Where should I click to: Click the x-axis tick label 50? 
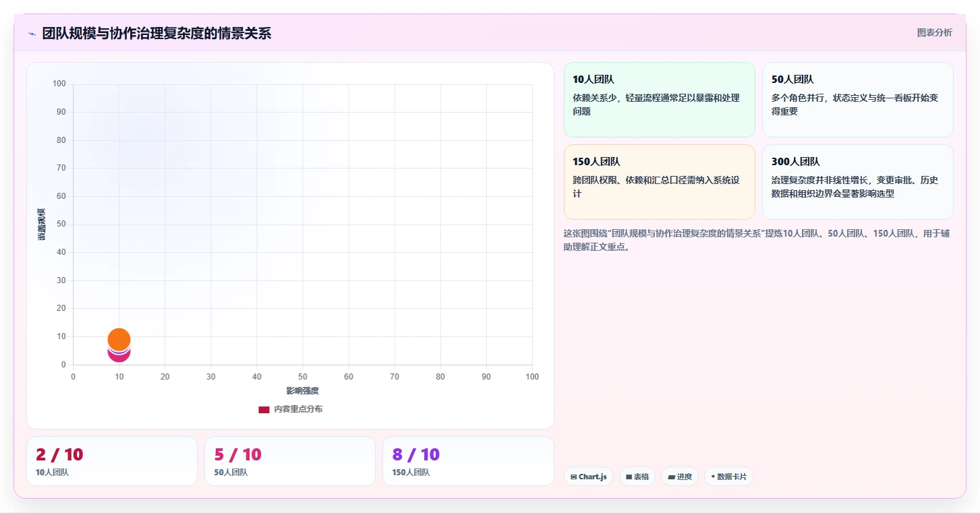302,377
